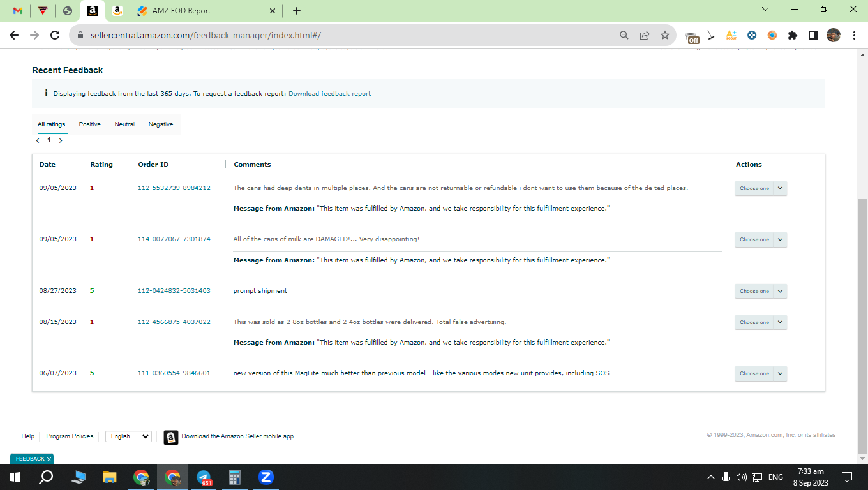The image size is (868, 490).
Task: Go to next feedback page arrow
Action: (x=61, y=140)
